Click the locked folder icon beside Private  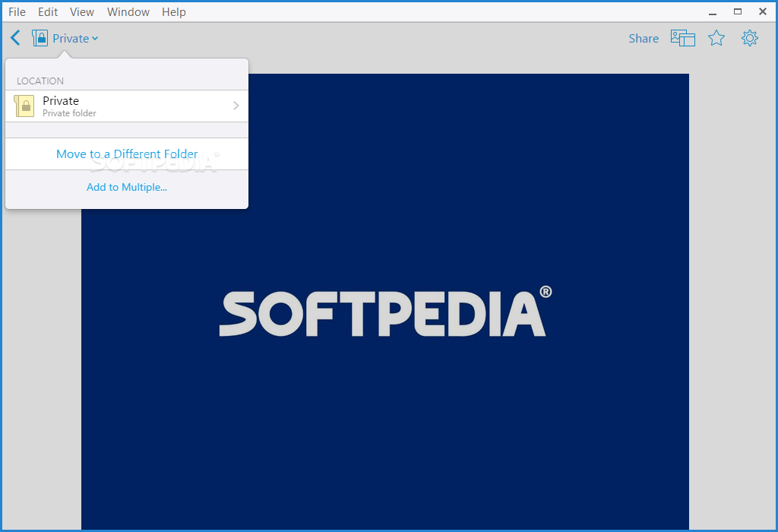[40, 38]
